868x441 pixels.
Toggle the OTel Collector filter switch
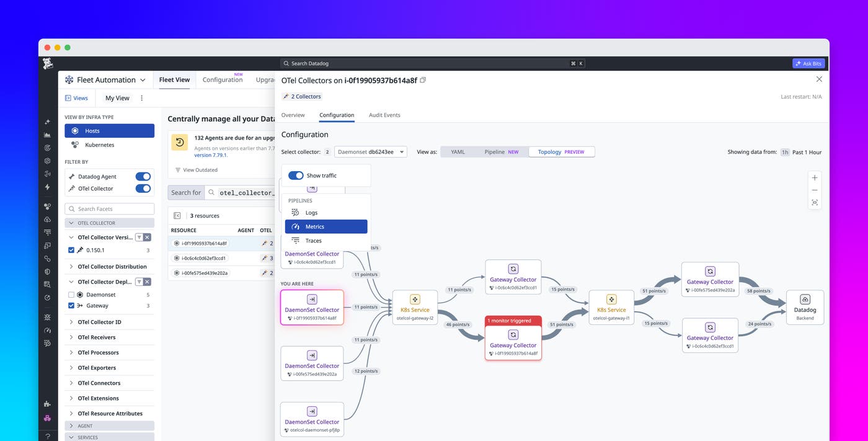tap(143, 189)
